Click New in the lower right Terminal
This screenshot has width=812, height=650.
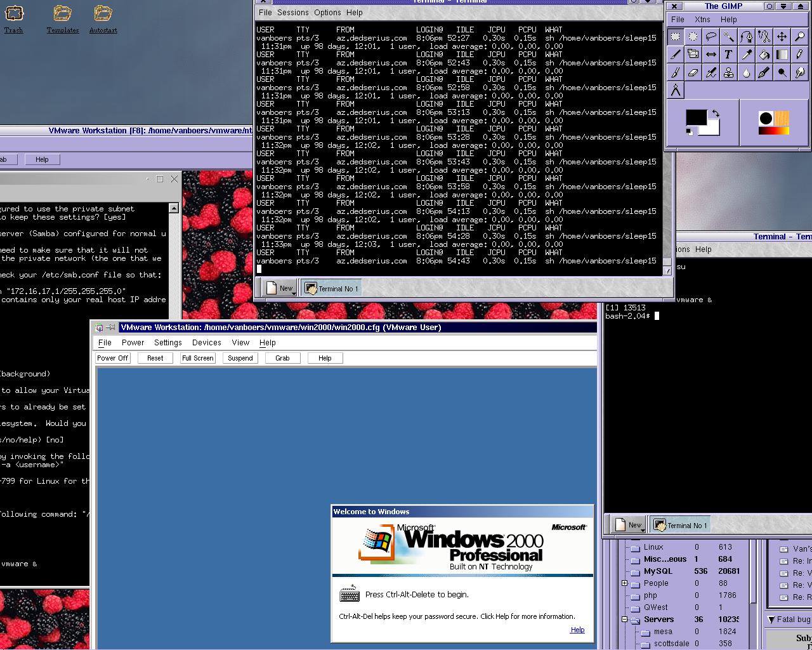[629, 525]
